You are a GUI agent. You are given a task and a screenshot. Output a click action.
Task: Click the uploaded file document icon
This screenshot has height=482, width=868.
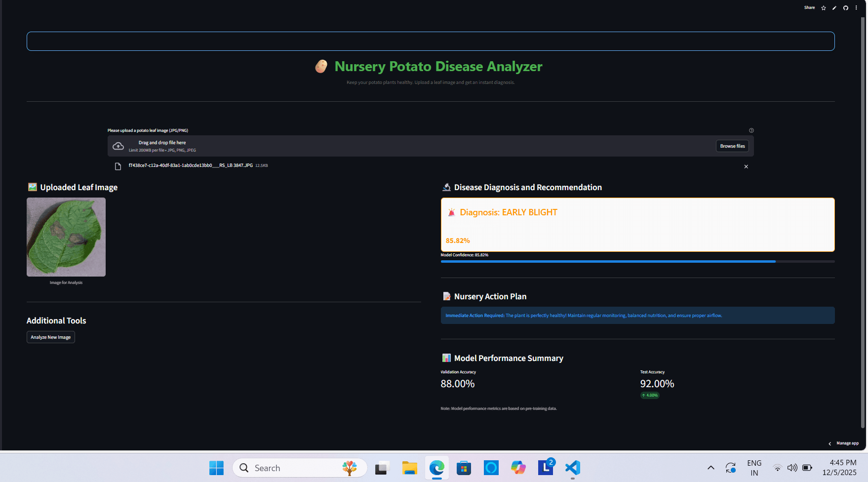coord(118,166)
